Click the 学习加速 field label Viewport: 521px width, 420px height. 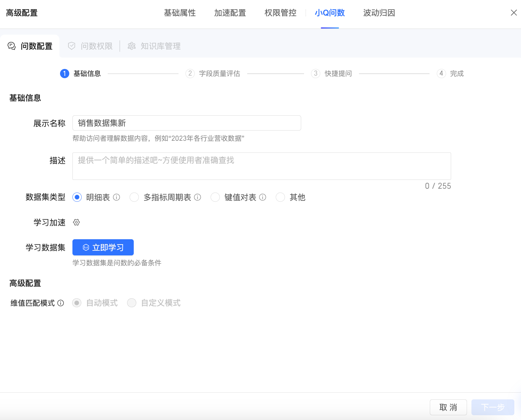pyautogui.click(x=50, y=222)
